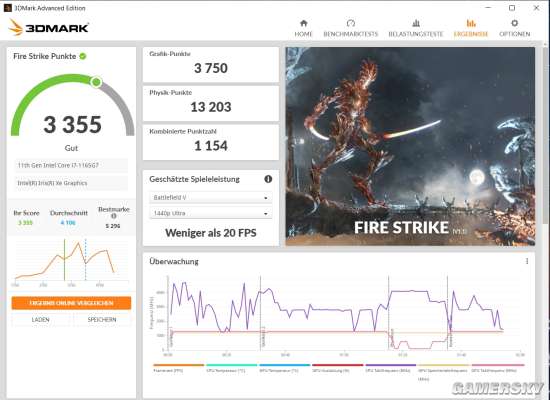Click the info icon under Bestmarke
Viewport: 550px width, 400px height.
pyautogui.click(x=113, y=216)
